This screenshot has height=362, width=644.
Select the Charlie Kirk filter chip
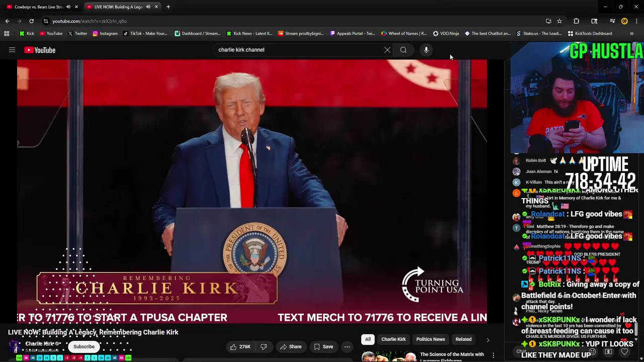pos(393,339)
